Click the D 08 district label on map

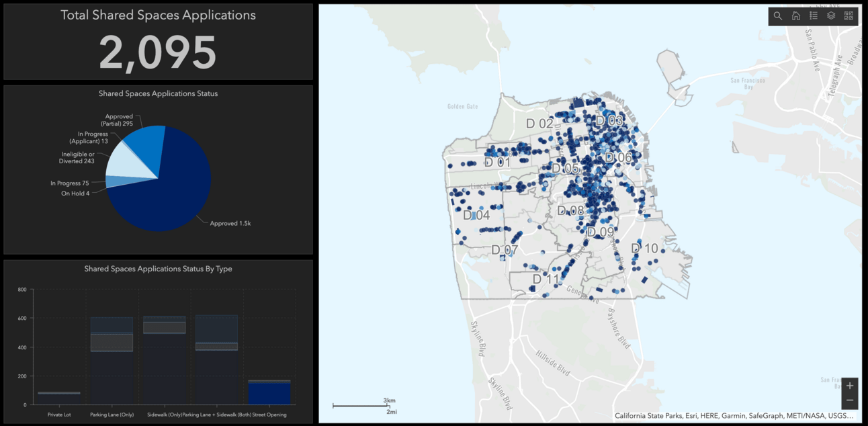pos(571,211)
